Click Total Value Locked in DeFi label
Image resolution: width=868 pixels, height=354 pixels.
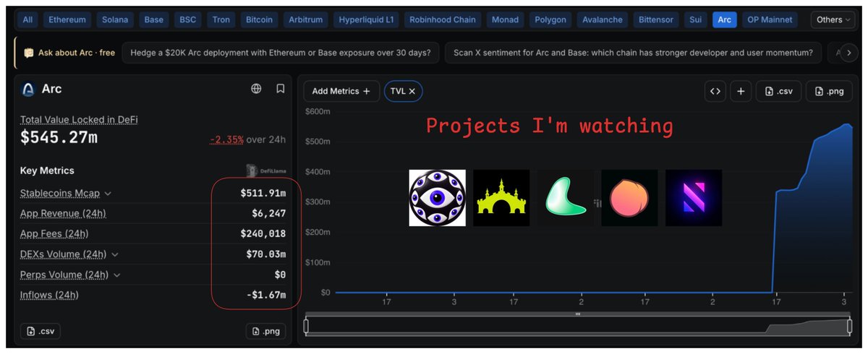pyautogui.click(x=79, y=120)
